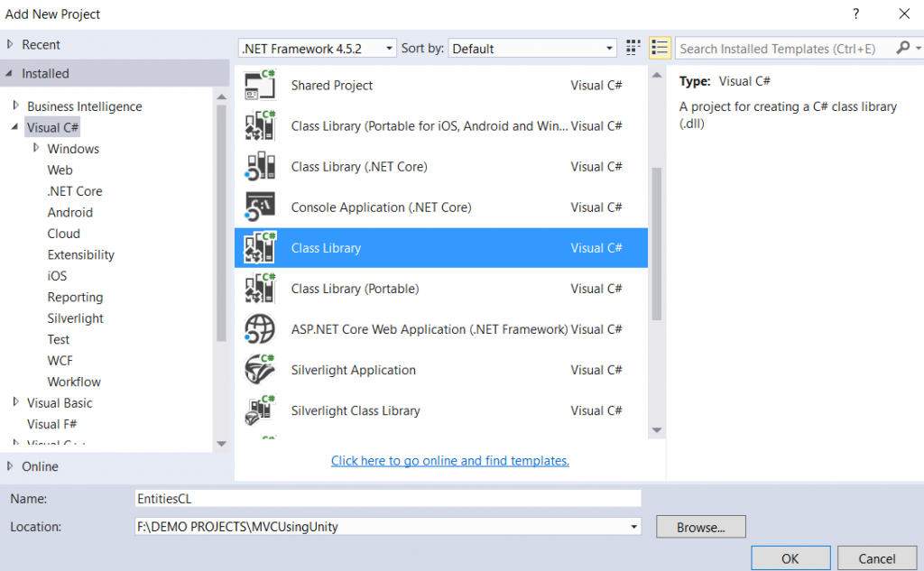Click the Name input field

[386, 498]
